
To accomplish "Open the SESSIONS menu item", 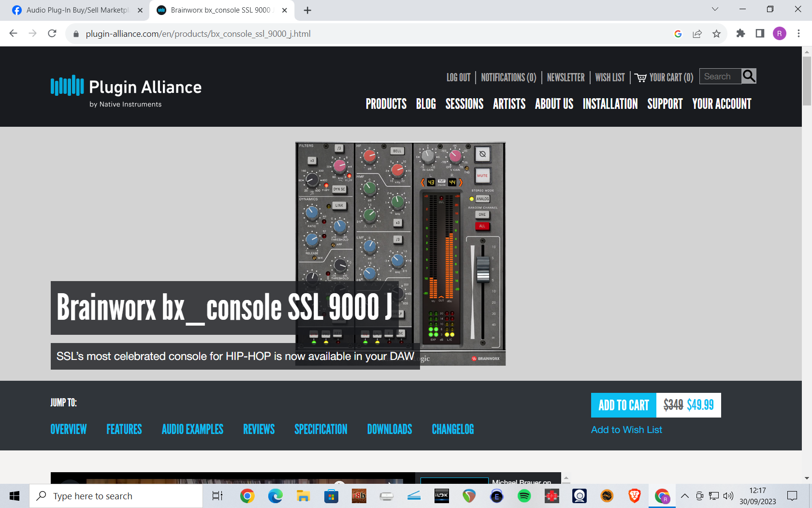I will point(464,104).
